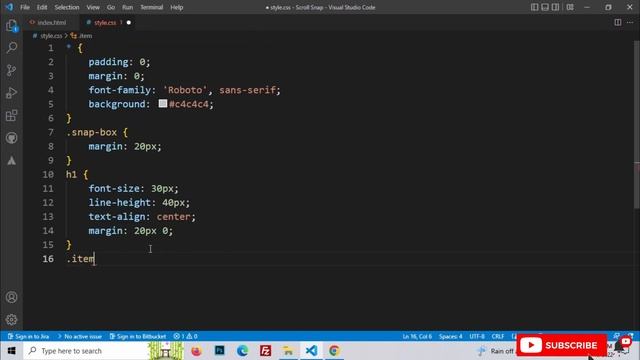Open Photoshop from the taskbar

219,351
